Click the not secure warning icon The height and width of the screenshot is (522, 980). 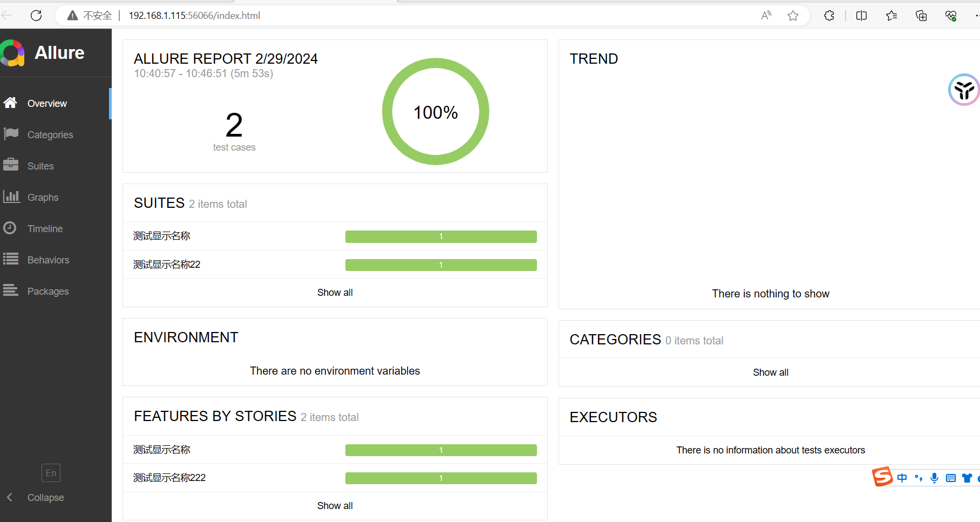pos(72,16)
